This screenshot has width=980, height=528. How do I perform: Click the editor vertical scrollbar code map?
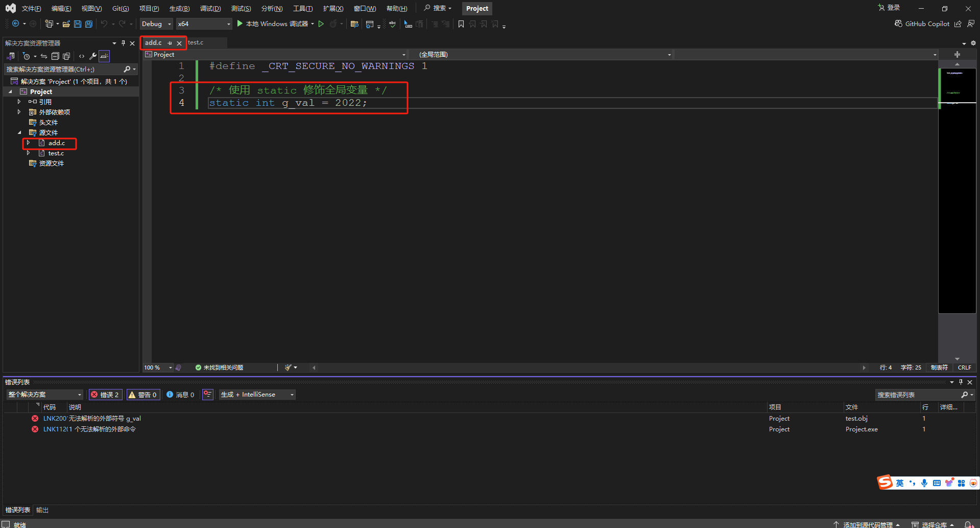pyautogui.click(x=958, y=190)
